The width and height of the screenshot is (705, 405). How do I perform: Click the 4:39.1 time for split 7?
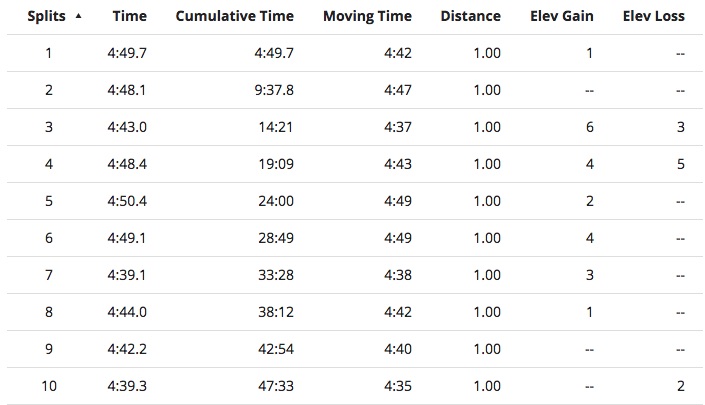[127, 275]
